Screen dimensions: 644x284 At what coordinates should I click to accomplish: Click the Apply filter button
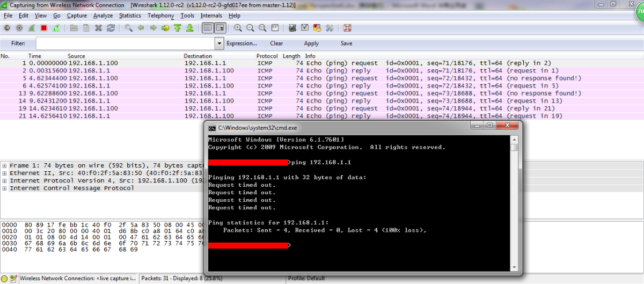(311, 43)
